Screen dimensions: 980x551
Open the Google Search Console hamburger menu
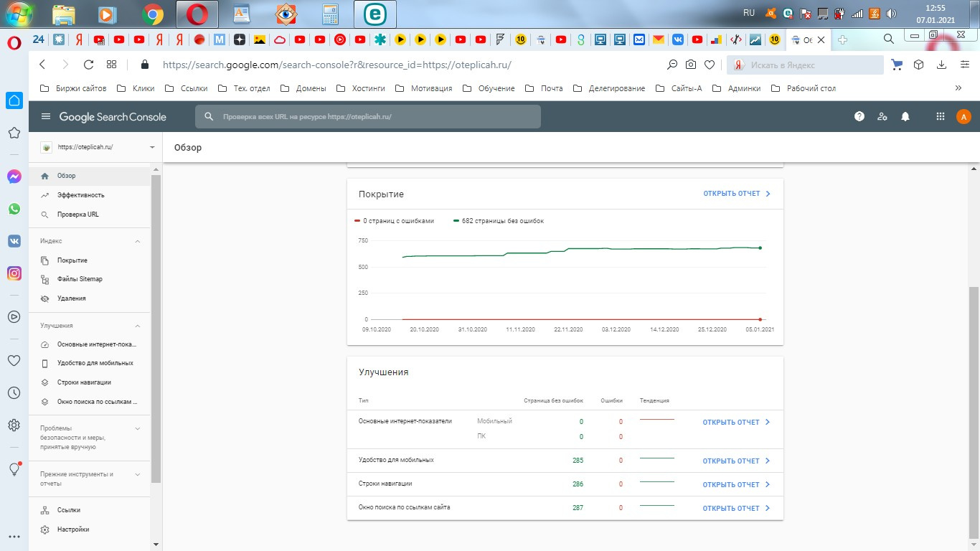[46, 117]
